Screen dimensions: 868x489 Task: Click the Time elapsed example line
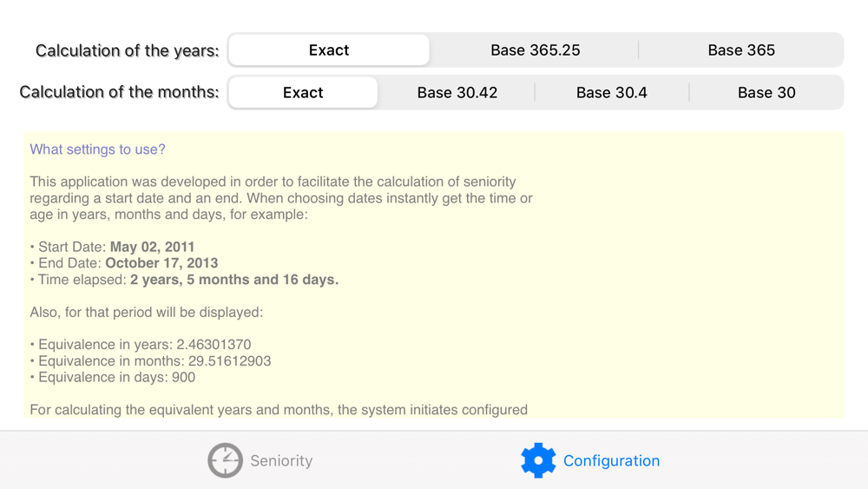point(184,280)
